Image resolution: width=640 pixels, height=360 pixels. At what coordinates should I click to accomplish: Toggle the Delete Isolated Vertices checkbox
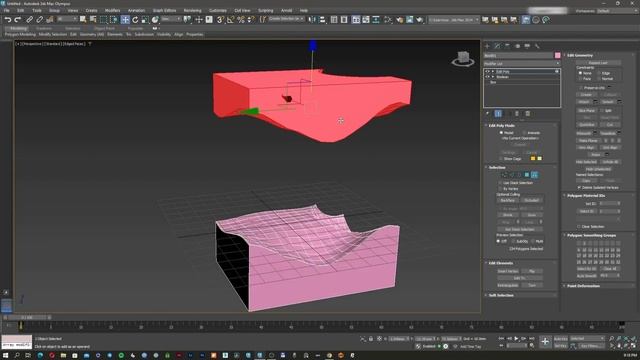click(579, 187)
